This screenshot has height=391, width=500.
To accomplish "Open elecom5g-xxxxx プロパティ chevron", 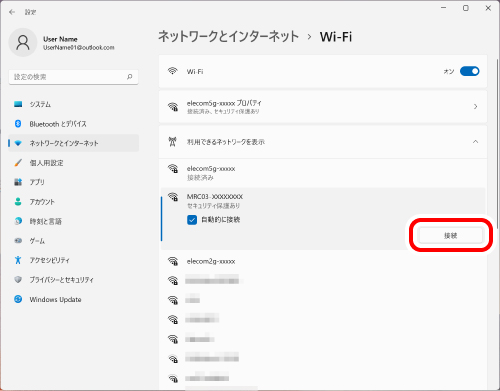I will [475, 107].
